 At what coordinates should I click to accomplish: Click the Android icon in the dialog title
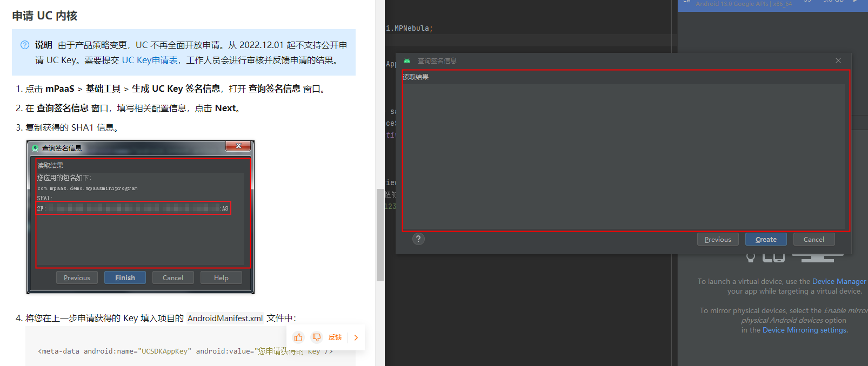407,60
